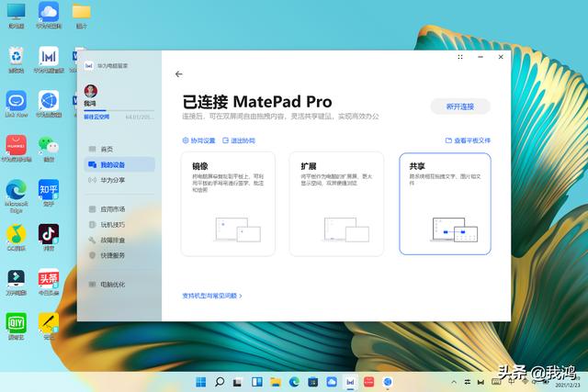The width and height of the screenshot is (588, 392).
Task: Click the 断开连接 disconnect button
Action: 459,106
